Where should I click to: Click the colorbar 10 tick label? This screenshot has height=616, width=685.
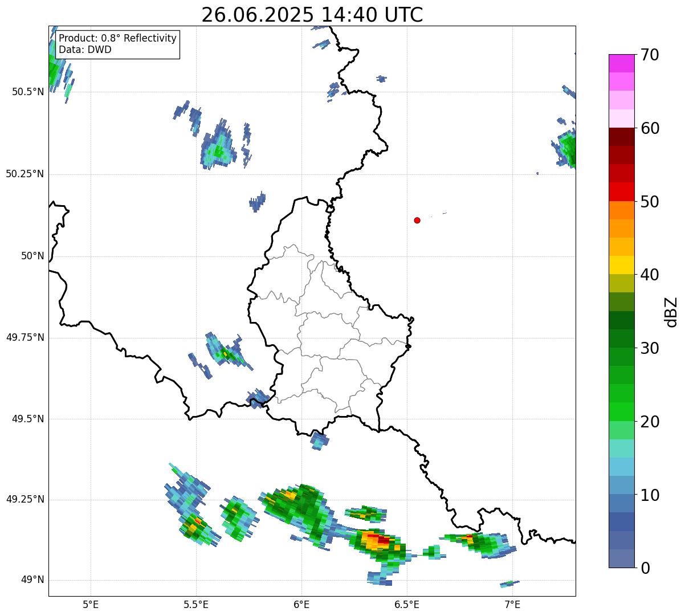click(650, 495)
